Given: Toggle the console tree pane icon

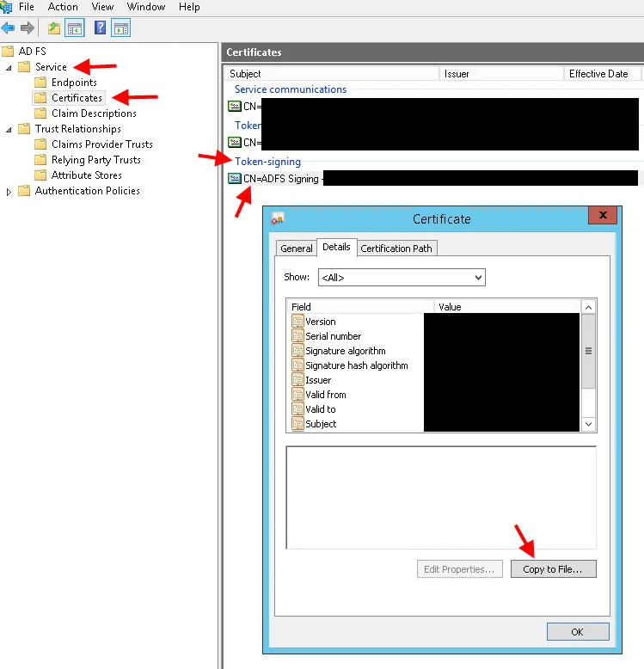Looking at the screenshot, I should [75, 28].
